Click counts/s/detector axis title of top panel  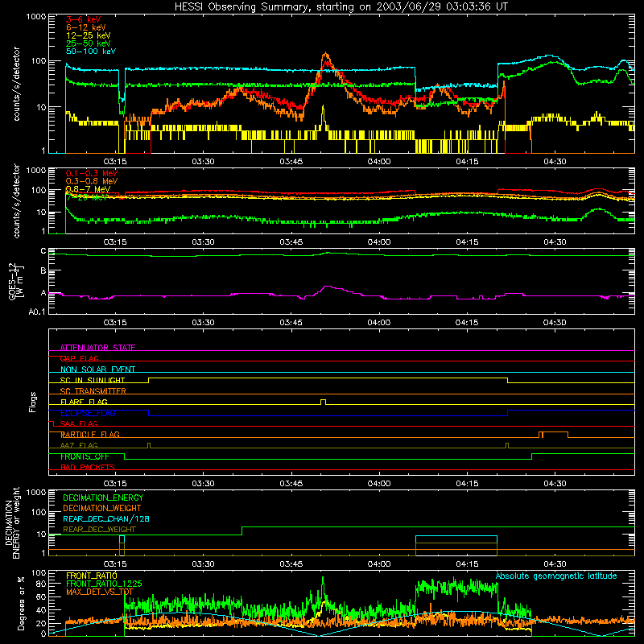16,84
